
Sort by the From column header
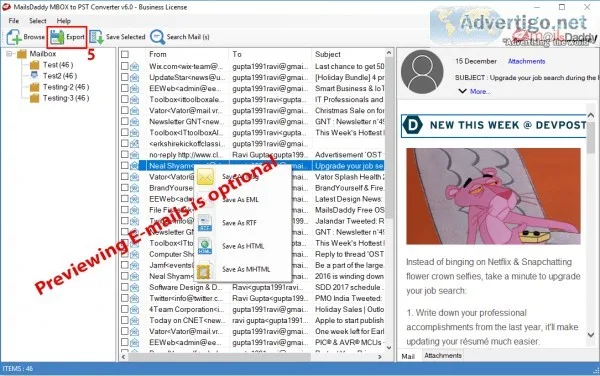[x=158, y=54]
